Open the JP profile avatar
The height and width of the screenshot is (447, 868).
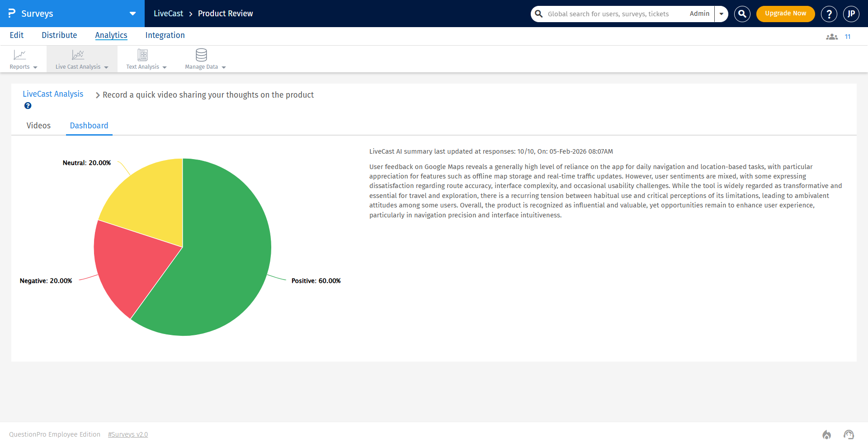click(851, 14)
